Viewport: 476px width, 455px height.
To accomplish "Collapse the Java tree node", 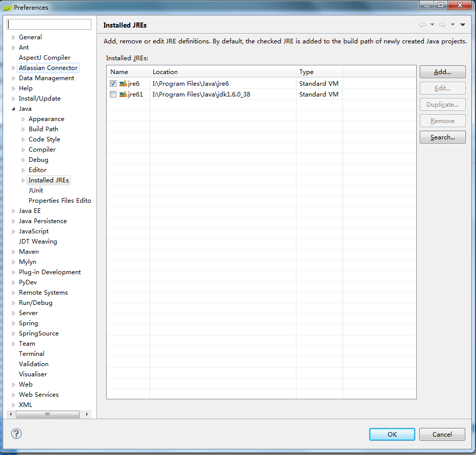I will click(13, 109).
